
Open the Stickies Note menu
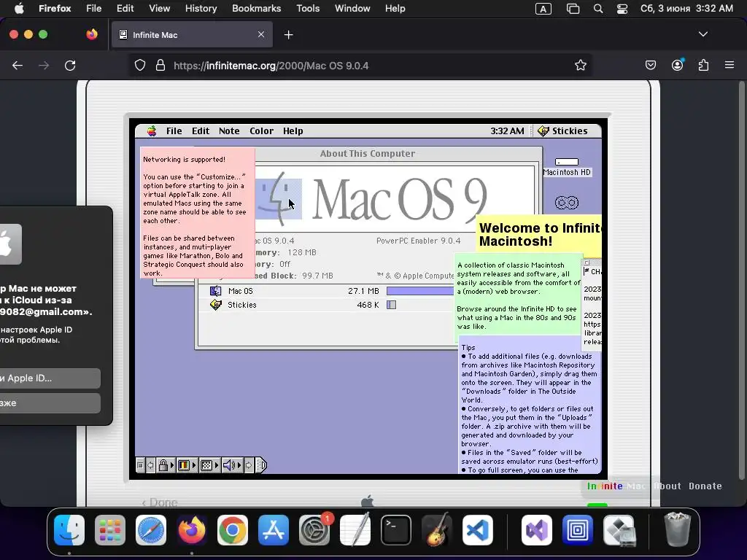229,131
